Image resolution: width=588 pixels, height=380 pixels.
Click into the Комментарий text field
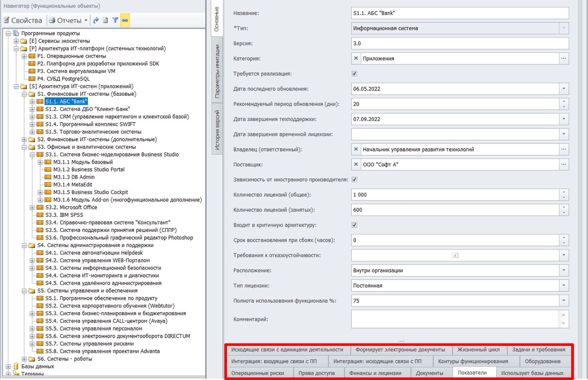click(454, 319)
